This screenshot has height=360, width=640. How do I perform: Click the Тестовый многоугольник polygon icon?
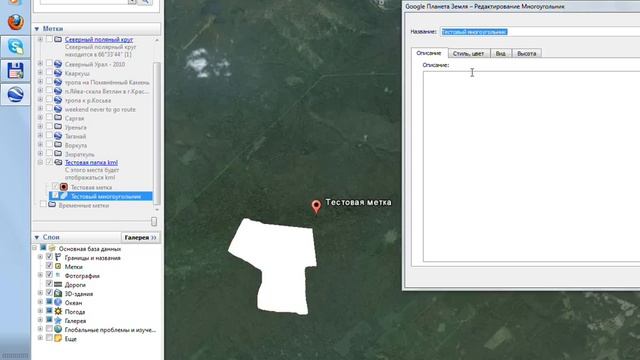tap(64, 196)
